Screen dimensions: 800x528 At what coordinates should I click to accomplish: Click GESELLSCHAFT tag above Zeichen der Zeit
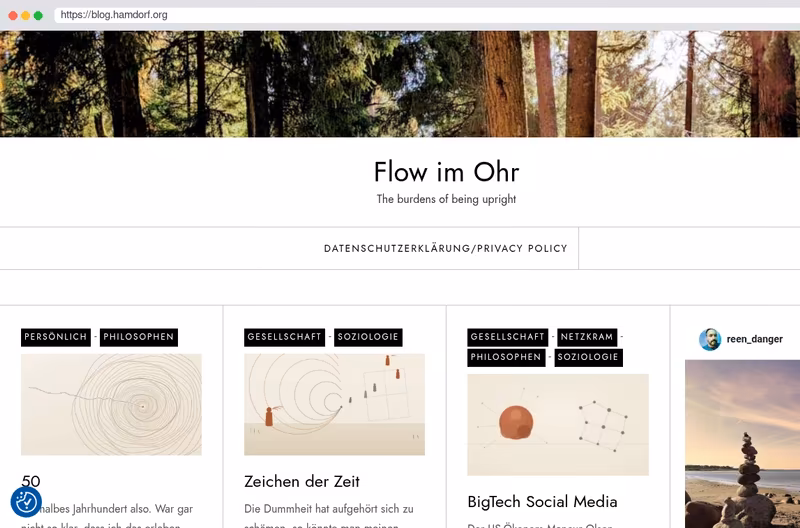[284, 337]
